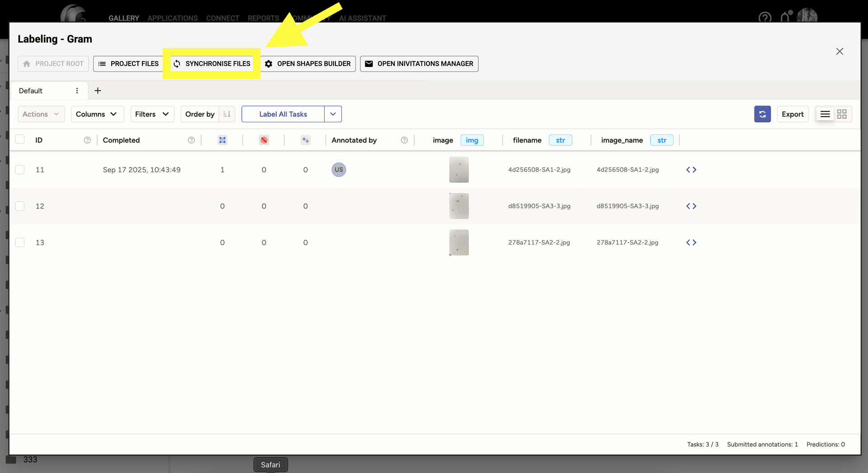
Task: Open the Gallery menu item
Action: tap(123, 18)
